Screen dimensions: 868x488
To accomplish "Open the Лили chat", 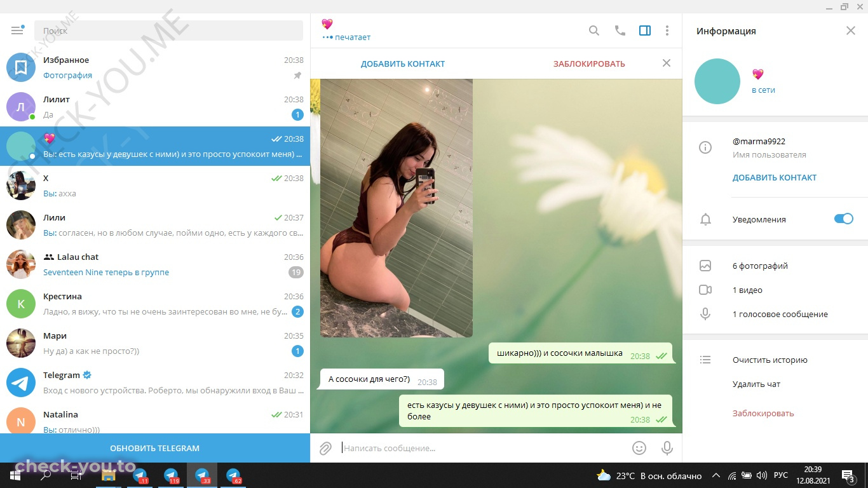I will pos(155,225).
